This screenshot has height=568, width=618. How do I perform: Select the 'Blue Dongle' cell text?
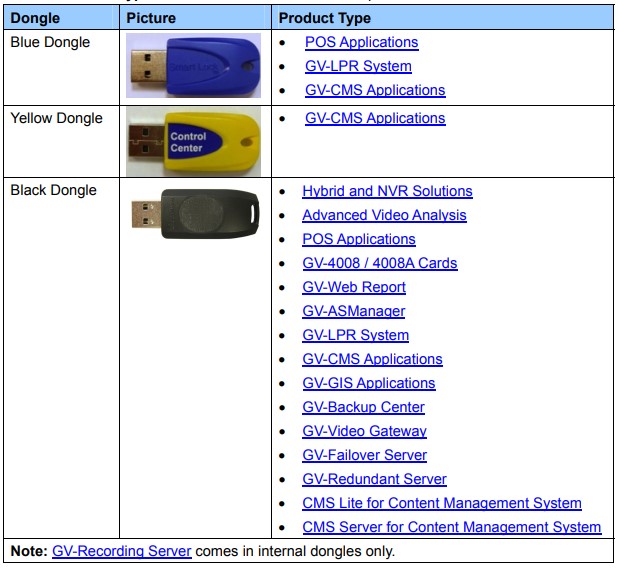click(x=50, y=42)
